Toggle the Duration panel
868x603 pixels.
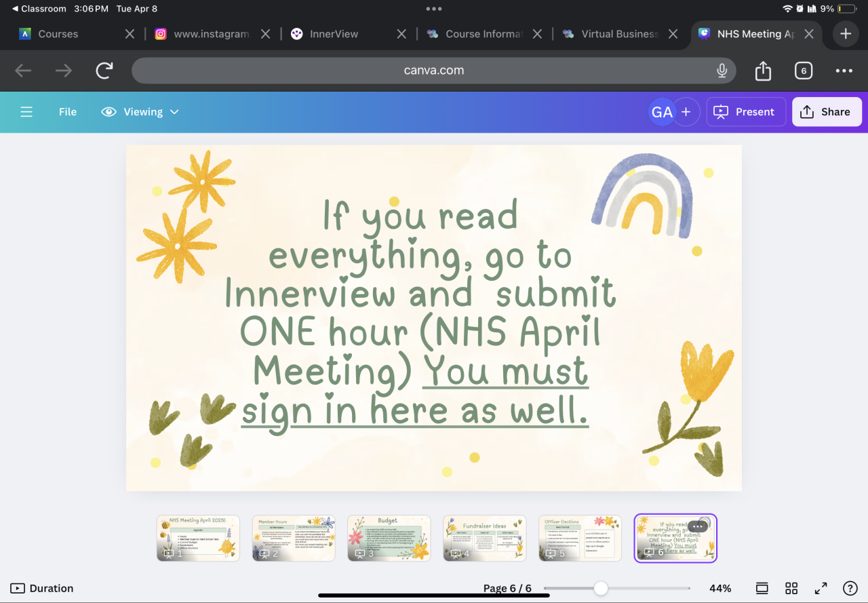click(42, 588)
